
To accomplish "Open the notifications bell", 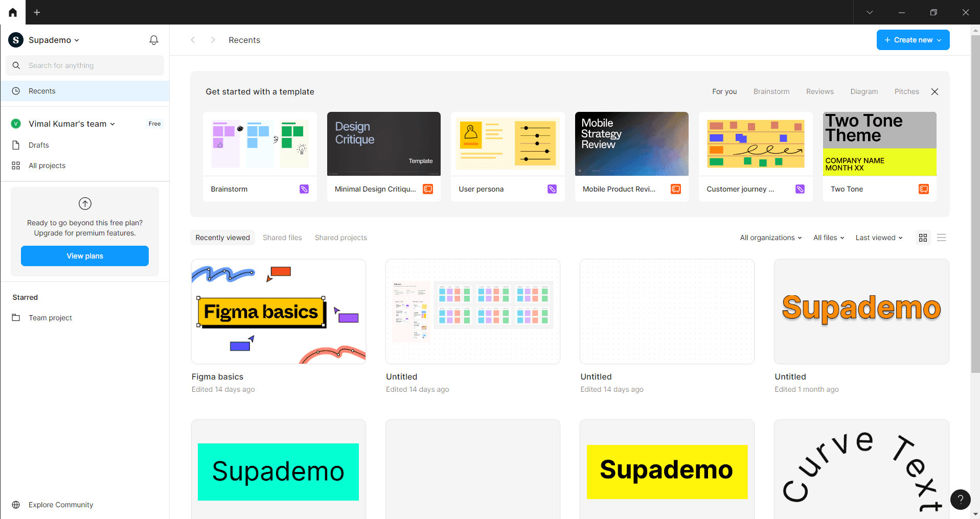I will (154, 40).
